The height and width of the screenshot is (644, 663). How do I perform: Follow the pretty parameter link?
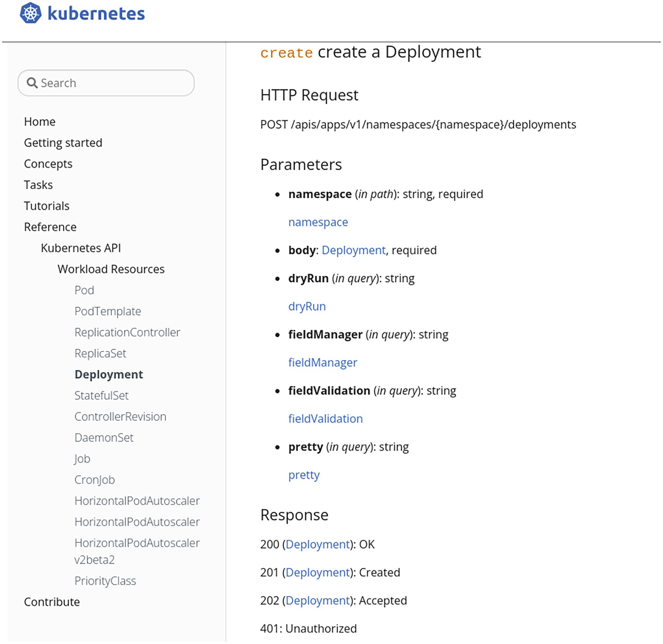[x=304, y=475]
